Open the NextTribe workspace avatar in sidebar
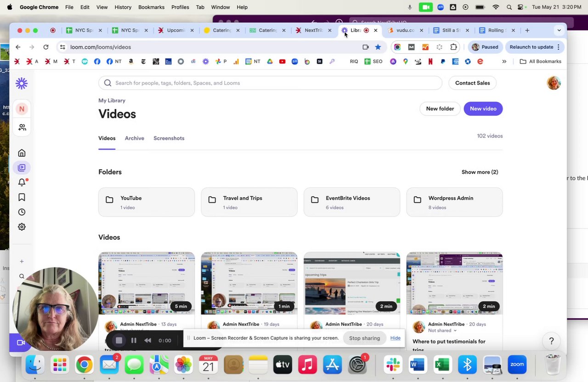The image size is (588, 382). pyautogui.click(x=22, y=109)
